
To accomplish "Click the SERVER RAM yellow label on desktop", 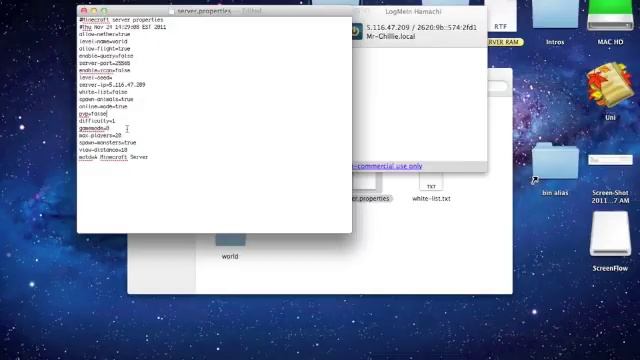I will coord(505,42).
